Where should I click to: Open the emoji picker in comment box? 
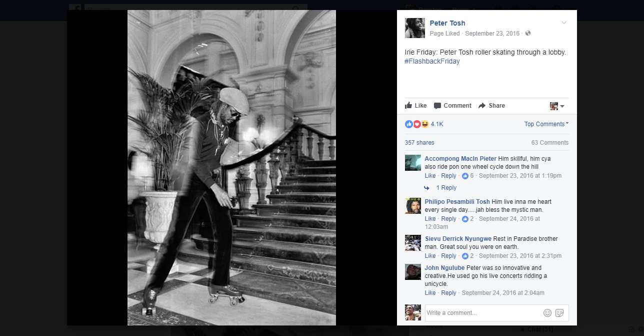click(x=547, y=313)
